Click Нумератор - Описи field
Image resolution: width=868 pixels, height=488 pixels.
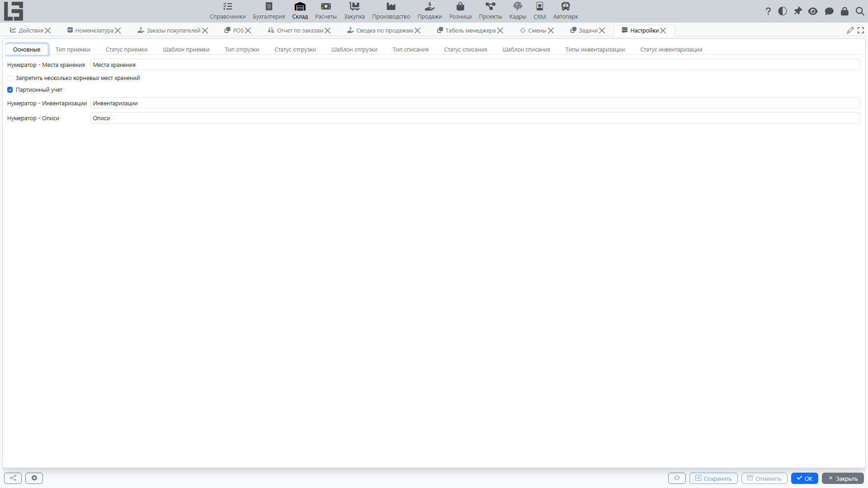(475, 118)
